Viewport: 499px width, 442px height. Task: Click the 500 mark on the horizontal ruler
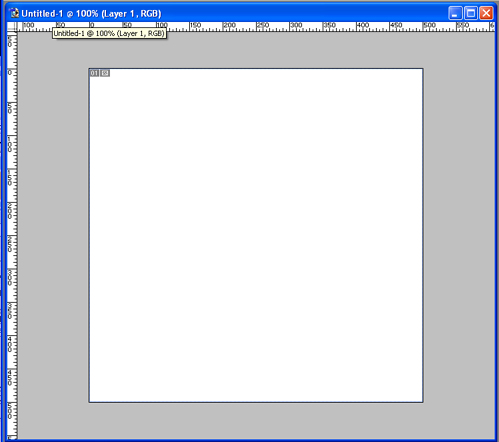coord(429,25)
